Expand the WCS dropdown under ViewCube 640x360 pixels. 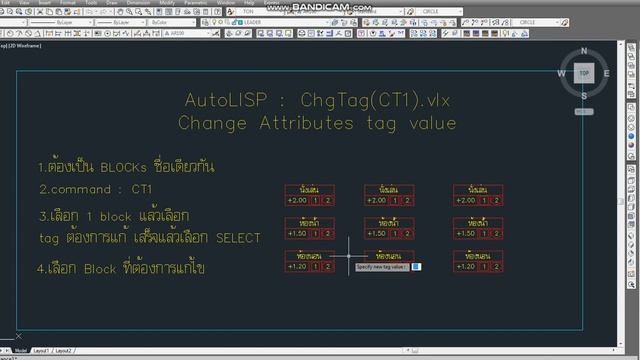pyautogui.click(x=584, y=111)
